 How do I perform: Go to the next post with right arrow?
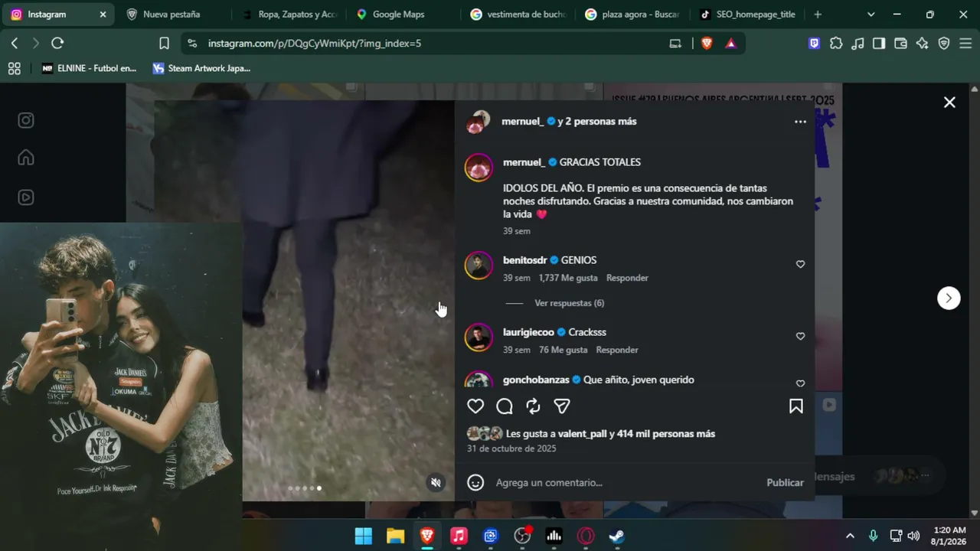point(949,298)
